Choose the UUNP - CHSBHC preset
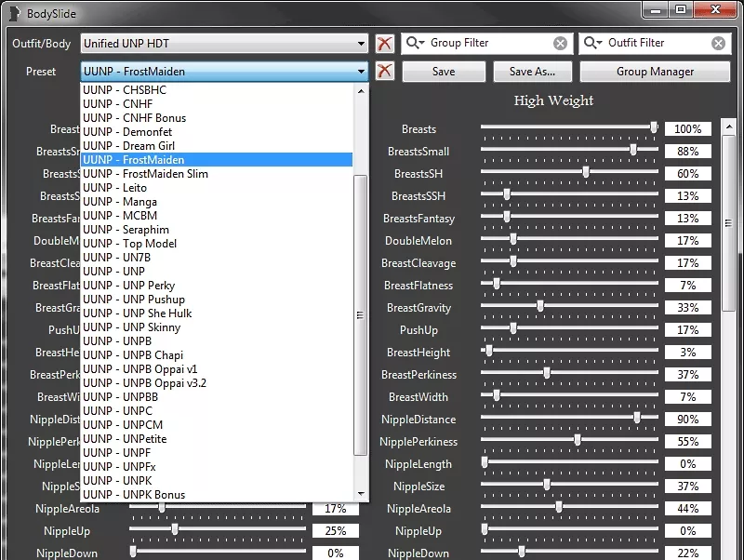Screen dimensions: 744x560 point(217,90)
